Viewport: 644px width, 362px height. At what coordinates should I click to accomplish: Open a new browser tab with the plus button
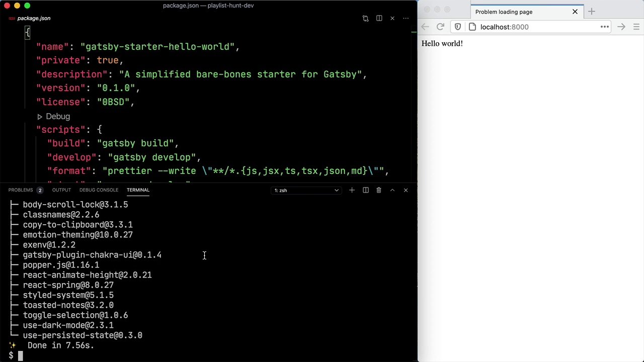coord(591,12)
